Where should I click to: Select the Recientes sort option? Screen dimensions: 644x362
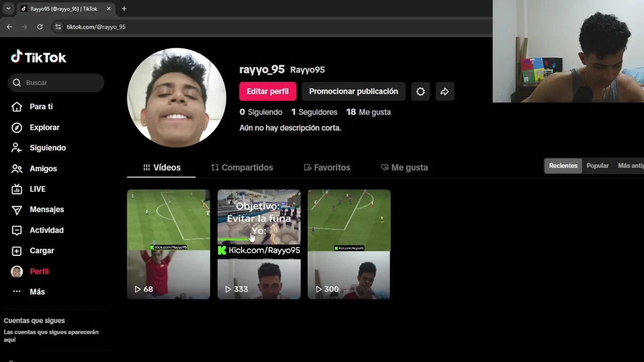[563, 166]
